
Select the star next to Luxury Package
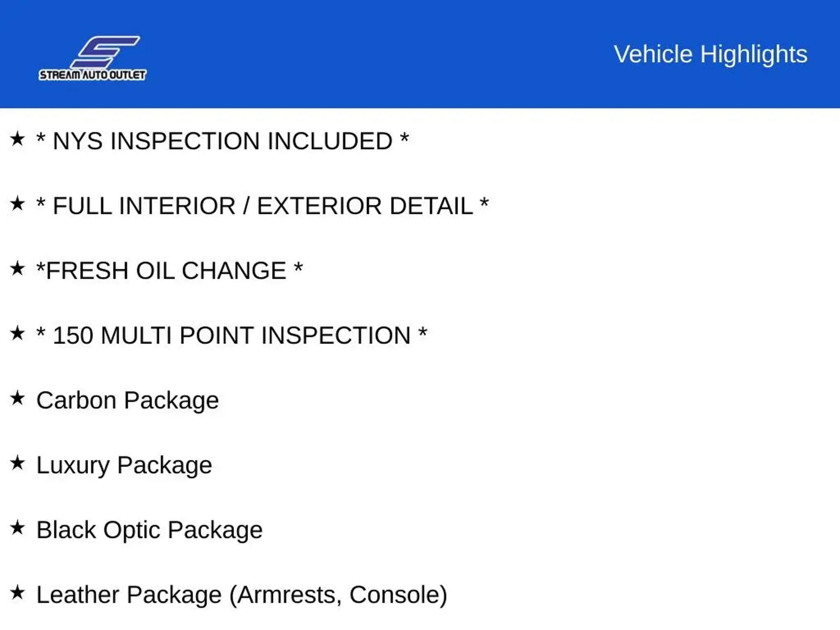pos(18,463)
